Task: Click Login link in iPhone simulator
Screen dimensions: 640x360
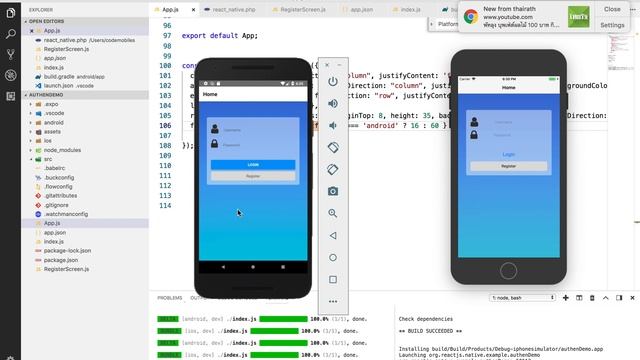Action: [x=509, y=154]
